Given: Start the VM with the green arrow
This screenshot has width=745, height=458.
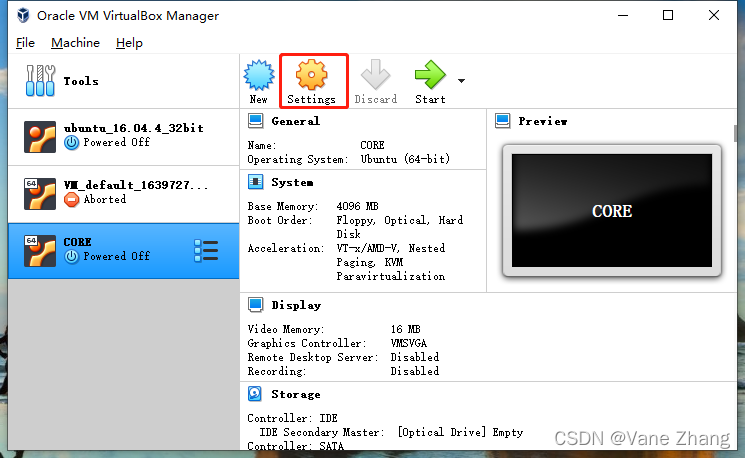Looking at the screenshot, I should pos(430,75).
